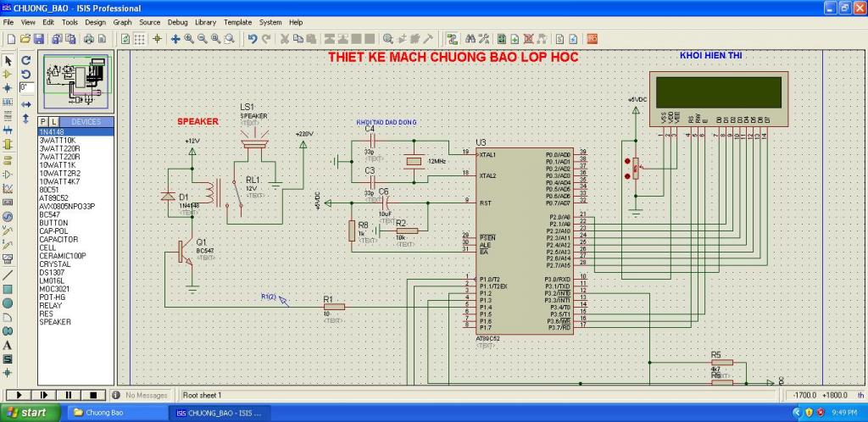Select the Selection Mode arrow tool
868x422 pixels.
[x=8, y=61]
